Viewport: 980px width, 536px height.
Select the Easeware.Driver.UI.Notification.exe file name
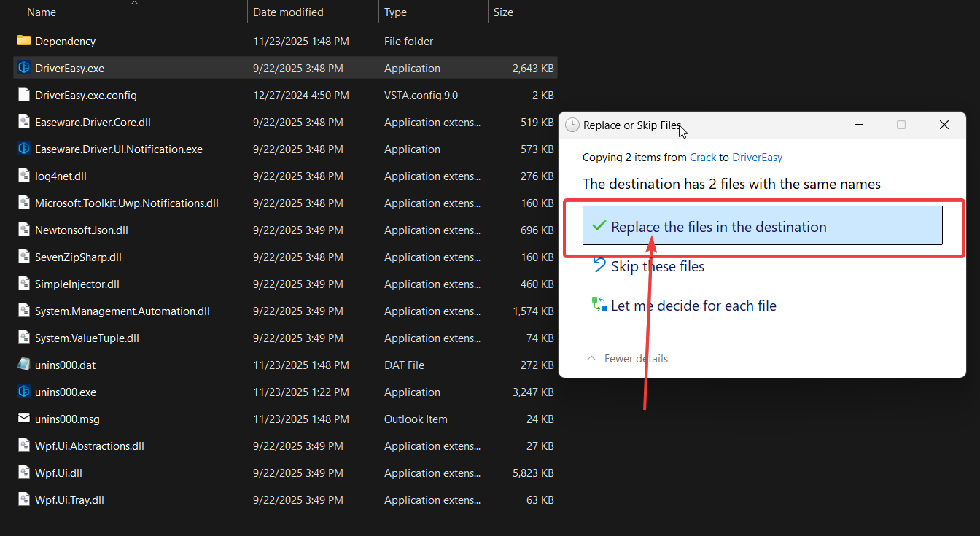point(119,149)
